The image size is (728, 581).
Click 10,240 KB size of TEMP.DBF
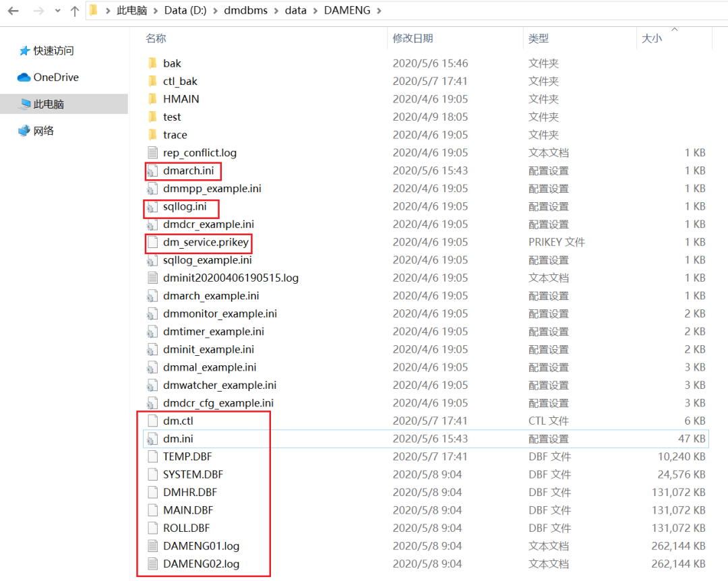click(x=681, y=456)
